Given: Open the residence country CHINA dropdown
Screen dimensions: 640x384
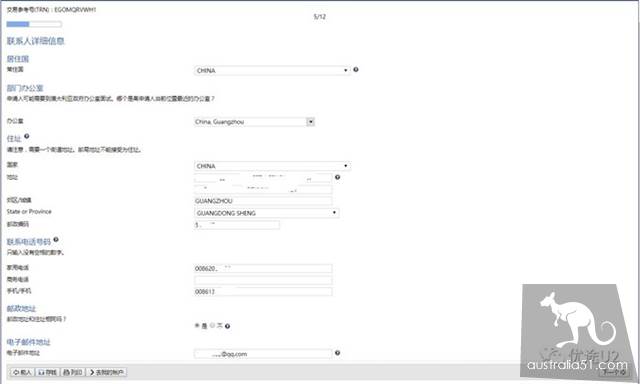Looking at the screenshot, I should coord(272,71).
